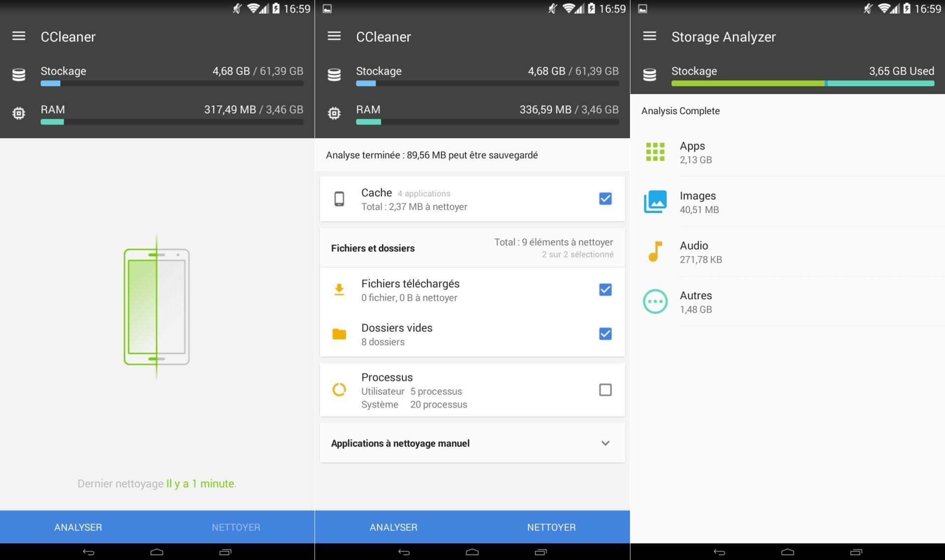Tap the green Apps grid icon
Screen dimensions: 945x560
click(x=655, y=152)
